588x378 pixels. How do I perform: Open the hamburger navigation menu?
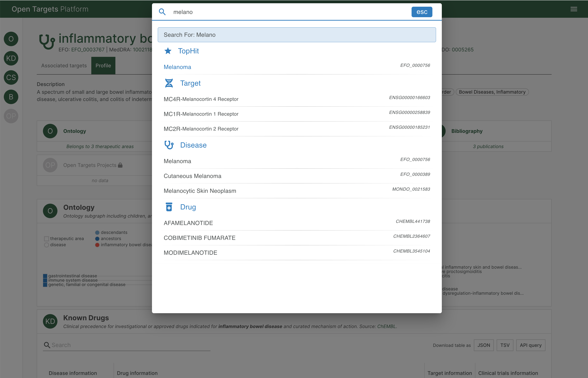(574, 9)
